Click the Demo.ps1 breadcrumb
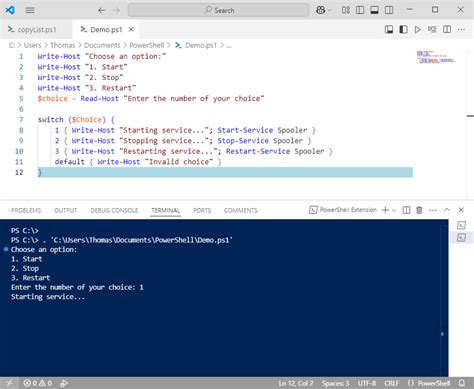Screen dimensions: 474x389 click(x=201, y=45)
